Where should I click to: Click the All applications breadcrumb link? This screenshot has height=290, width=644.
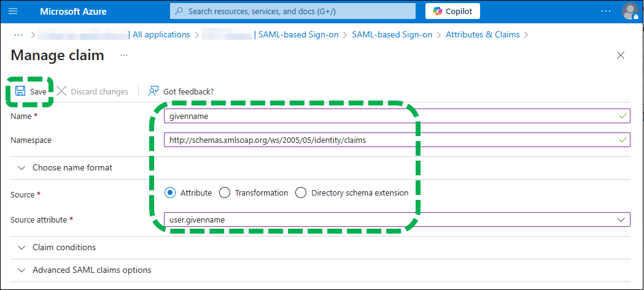(x=161, y=35)
